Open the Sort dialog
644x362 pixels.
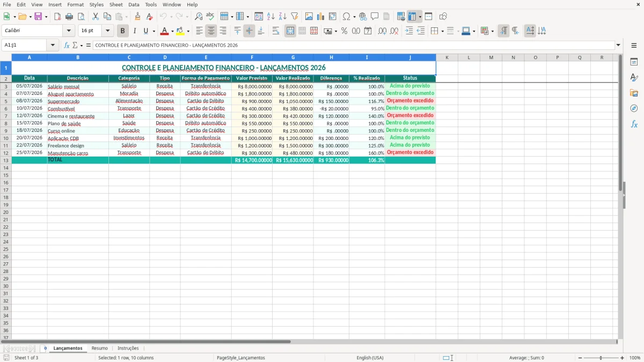click(x=259, y=17)
